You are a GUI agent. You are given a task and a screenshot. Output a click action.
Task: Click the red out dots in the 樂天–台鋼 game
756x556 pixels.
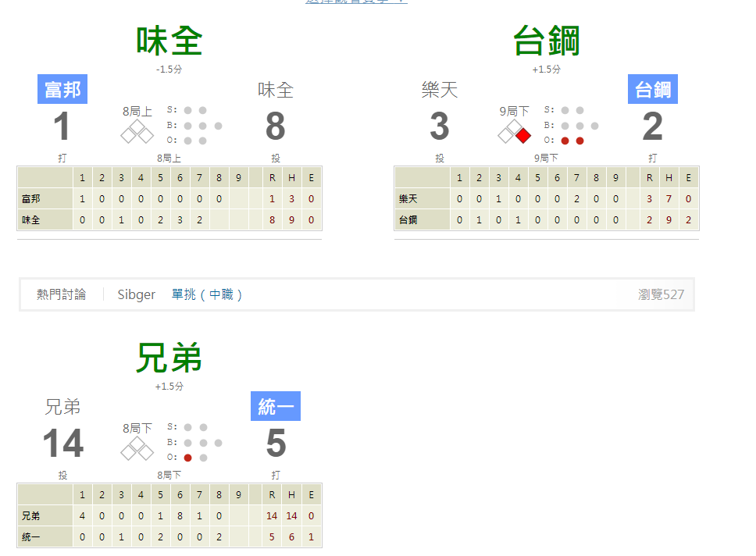tap(572, 141)
